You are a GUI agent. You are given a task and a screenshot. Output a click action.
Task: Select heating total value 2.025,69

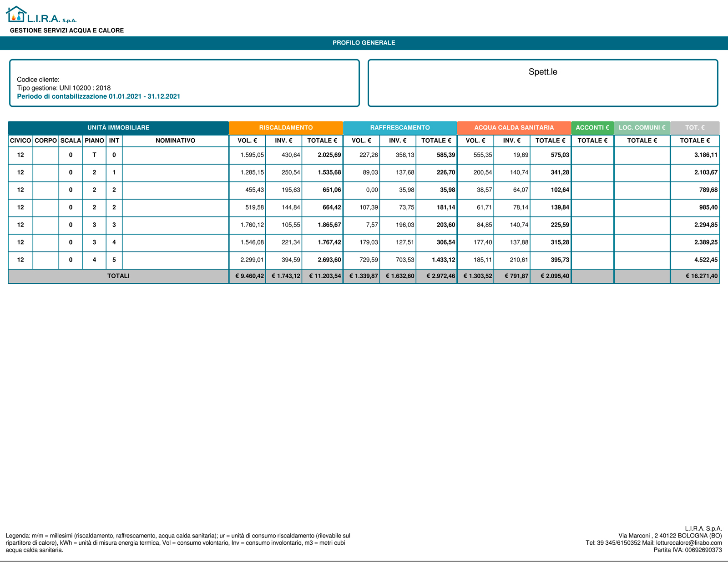[329, 155]
